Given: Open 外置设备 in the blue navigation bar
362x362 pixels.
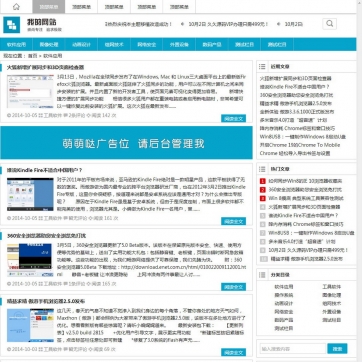Looking at the screenshot, I should [x=179, y=44].
